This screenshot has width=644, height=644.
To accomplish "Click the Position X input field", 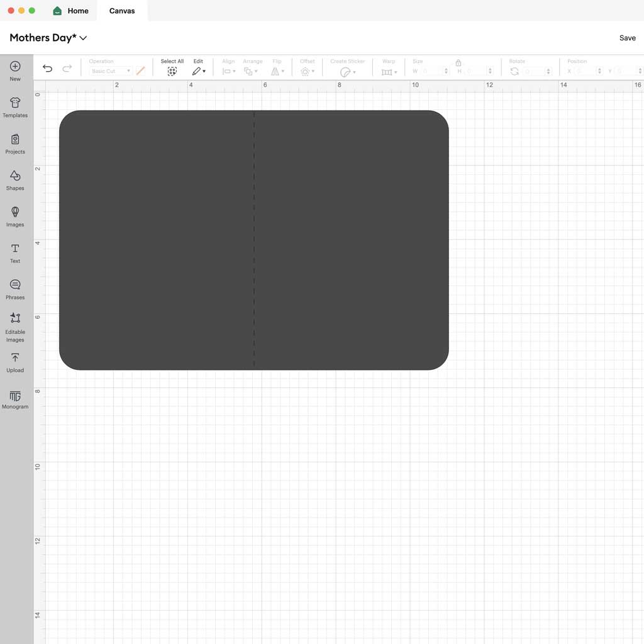I will pyautogui.click(x=586, y=72).
